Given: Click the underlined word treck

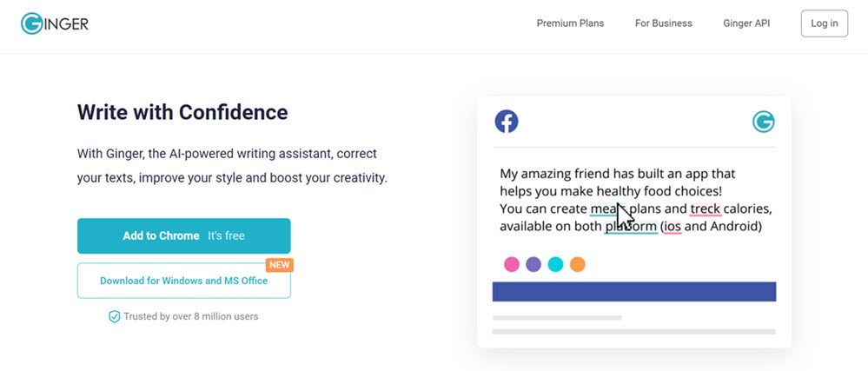Looking at the screenshot, I should click(x=706, y=209).
